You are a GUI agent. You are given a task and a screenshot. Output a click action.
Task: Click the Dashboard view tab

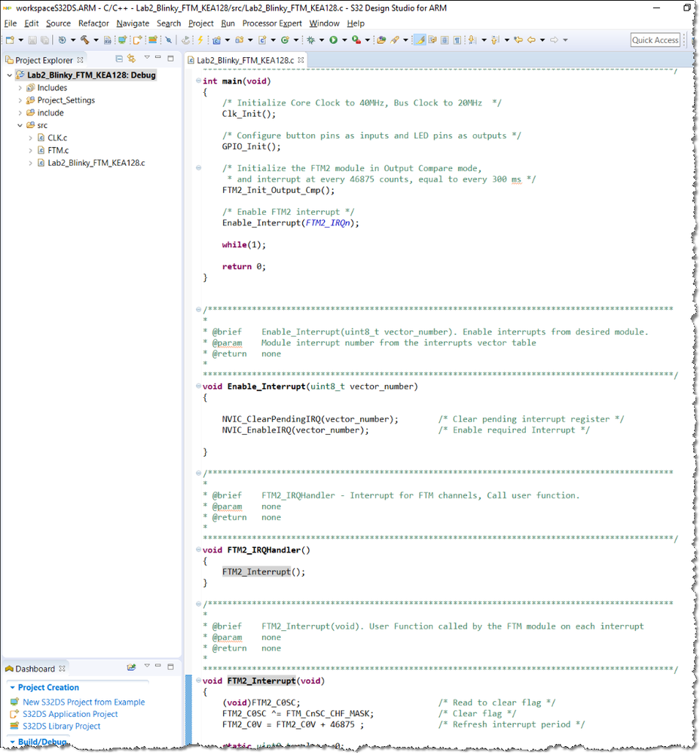point(35,669)
